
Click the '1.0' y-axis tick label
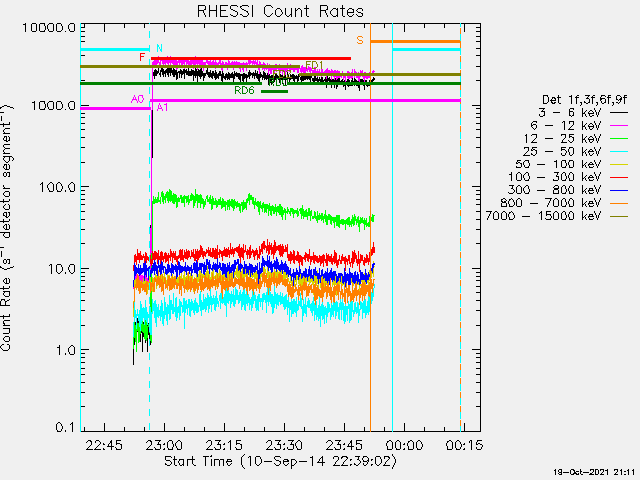[65, 350]
